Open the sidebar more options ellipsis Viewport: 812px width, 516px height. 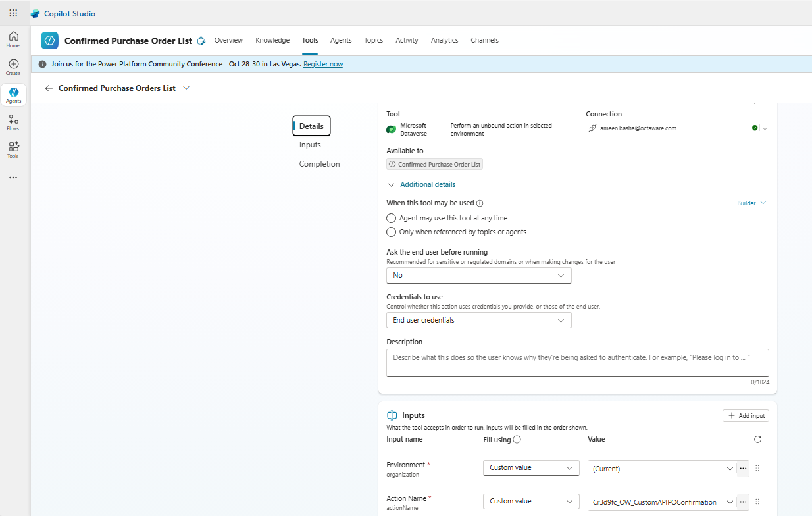click(13, 178)
